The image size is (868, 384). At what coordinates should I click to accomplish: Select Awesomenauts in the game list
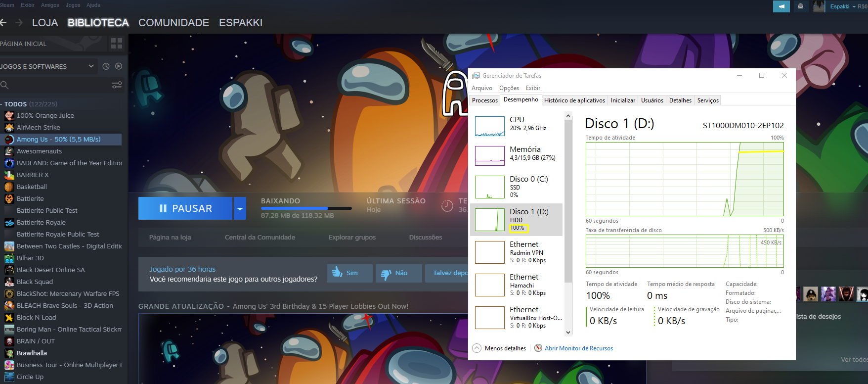[61, 151]
